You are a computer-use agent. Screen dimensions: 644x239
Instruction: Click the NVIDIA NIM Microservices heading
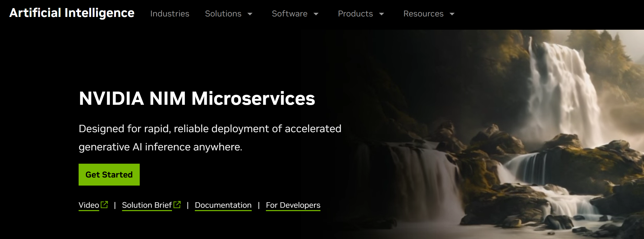point(197,99)
